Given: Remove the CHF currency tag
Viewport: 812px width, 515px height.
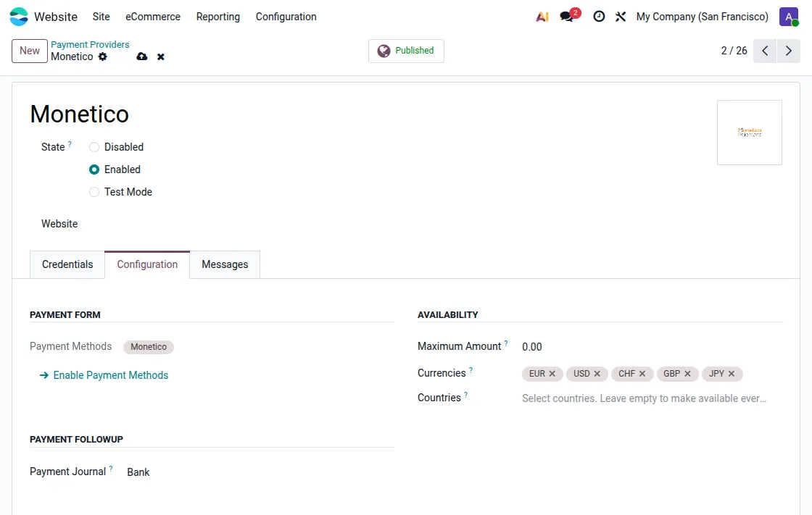Looking at the screenshot, I should point(642,374).
